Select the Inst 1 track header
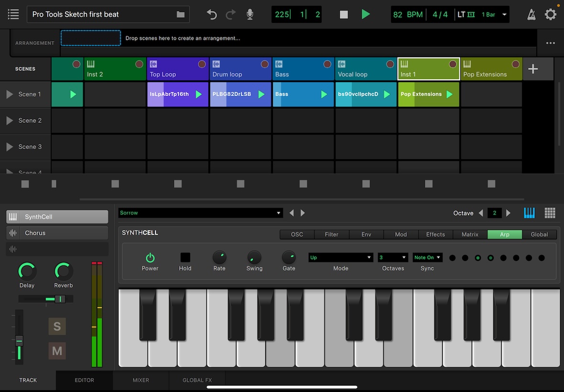Viewport: 564px width, 392px height. (x=429, y=69)
